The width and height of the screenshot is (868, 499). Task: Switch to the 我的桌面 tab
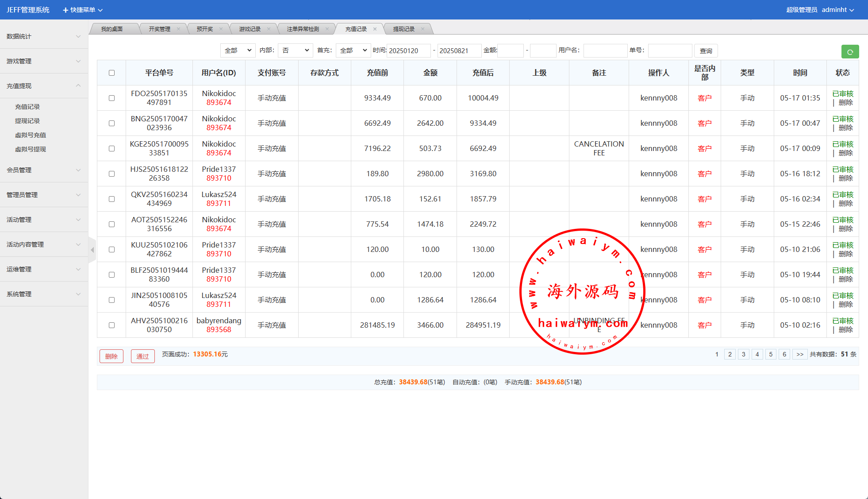tap(112, 29)
